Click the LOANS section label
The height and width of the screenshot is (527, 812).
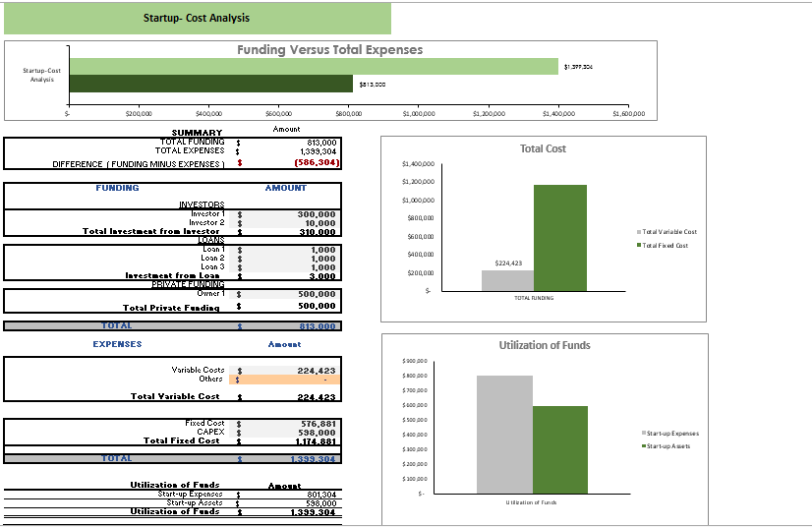(x=210, y=240)
